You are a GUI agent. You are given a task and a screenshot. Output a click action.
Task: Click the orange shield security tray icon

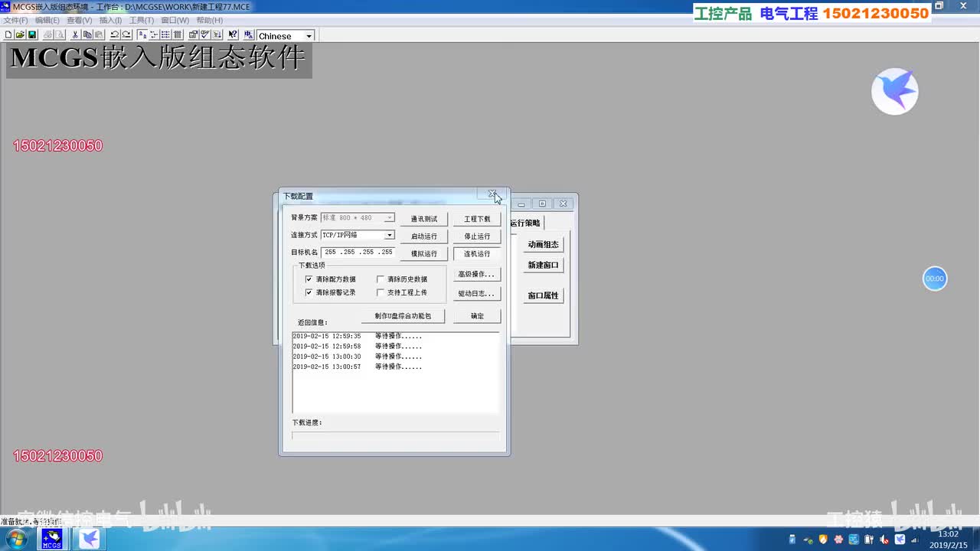coord(823,540)
